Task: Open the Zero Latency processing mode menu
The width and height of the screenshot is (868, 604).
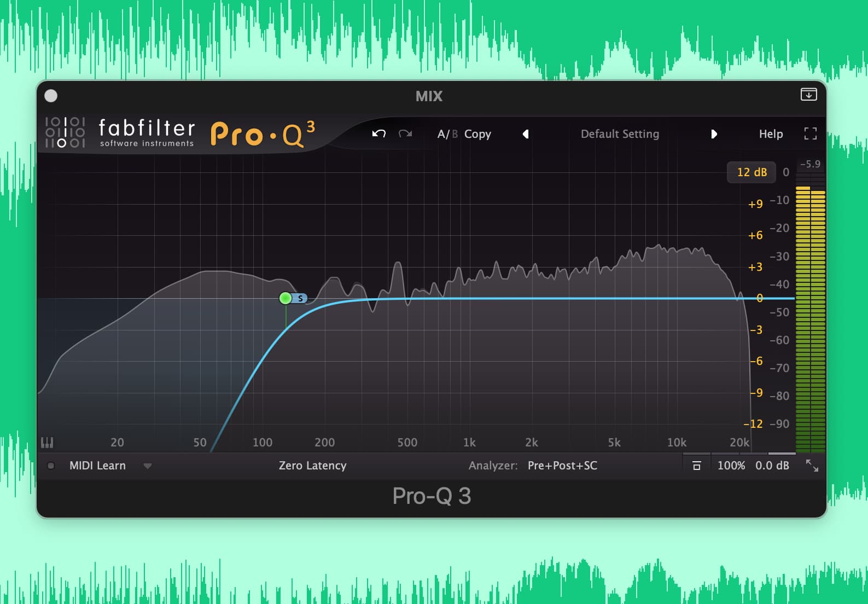Action: [312, 466]
